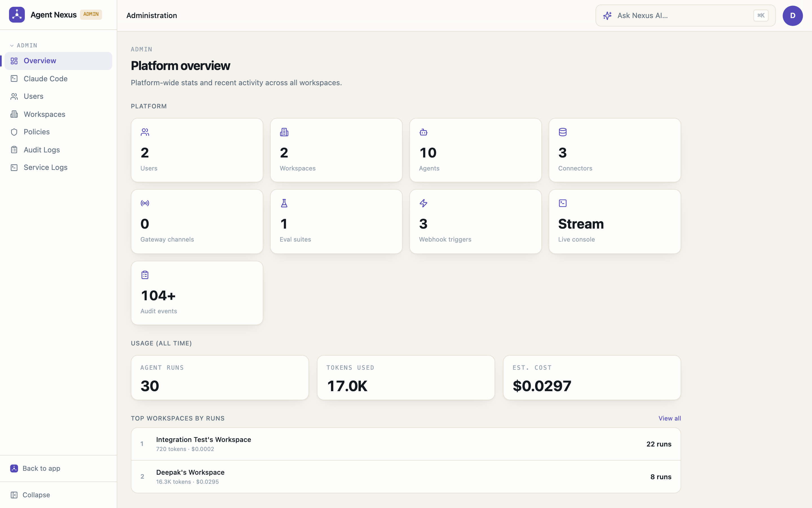This screenshot has height=508, width=812.
Task: Open Claude Code in the sidebar
Action: pos(58,79)
